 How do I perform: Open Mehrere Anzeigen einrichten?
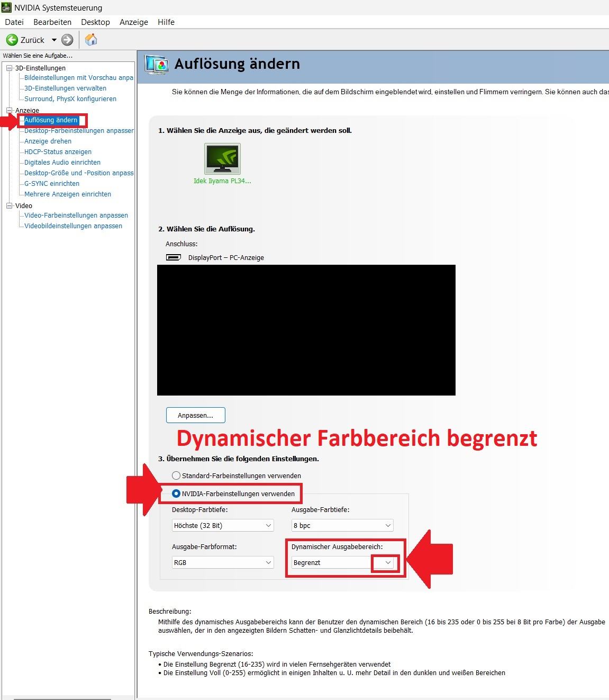[68, 194]
